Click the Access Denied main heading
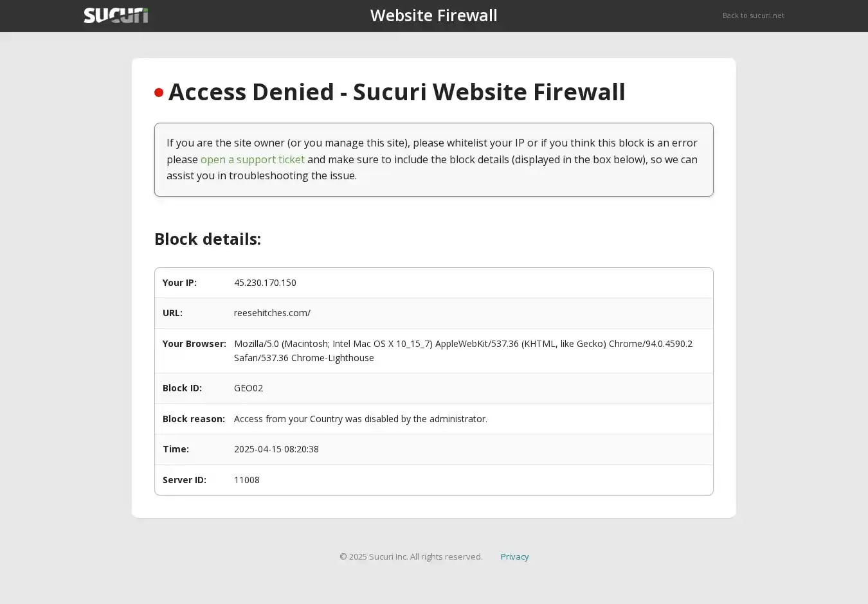Image resolution: width=868 pixels, height=604 pixels. pos(396,92)
